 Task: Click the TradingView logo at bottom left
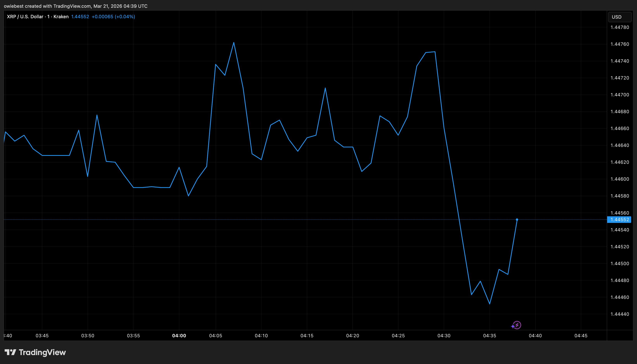35,352
